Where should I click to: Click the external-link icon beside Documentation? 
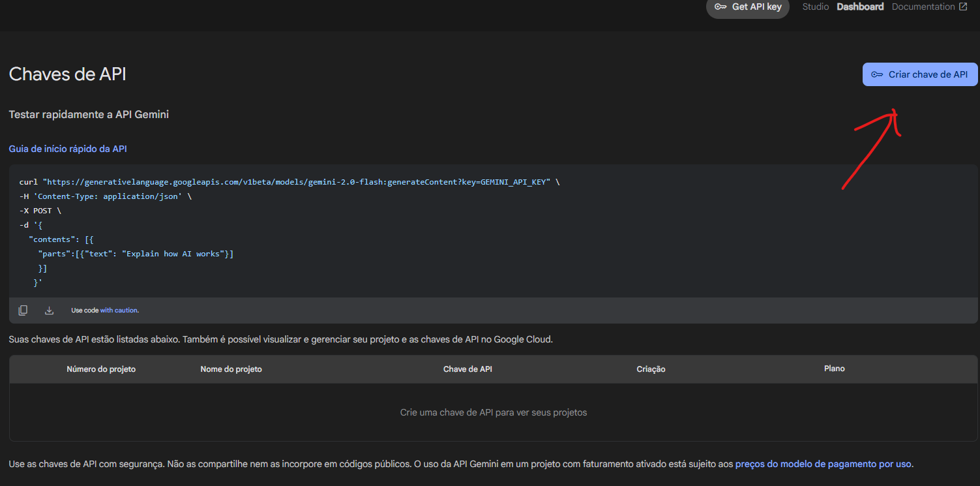[x=963, y=7]
